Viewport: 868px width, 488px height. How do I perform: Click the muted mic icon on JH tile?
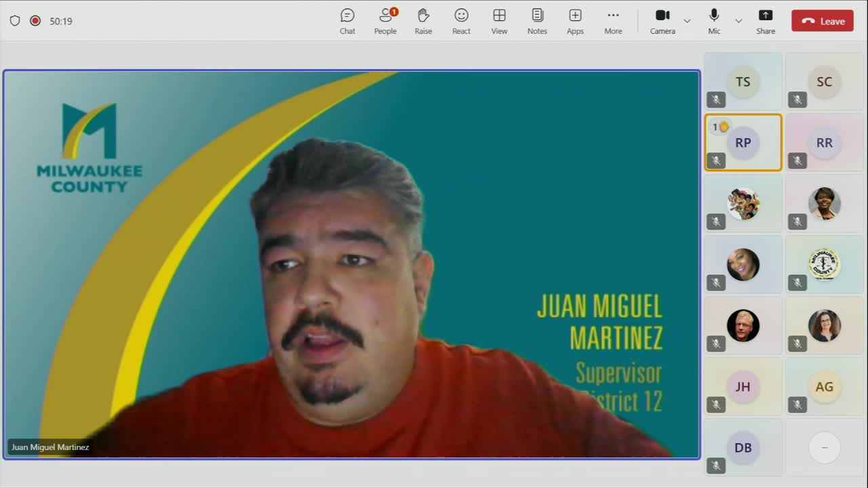(x=716, y=405)
